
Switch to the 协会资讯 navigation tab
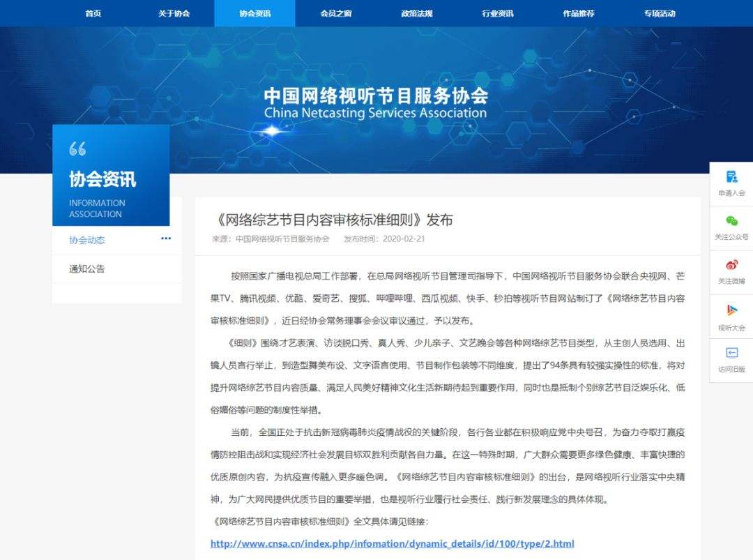coord(254,13)
